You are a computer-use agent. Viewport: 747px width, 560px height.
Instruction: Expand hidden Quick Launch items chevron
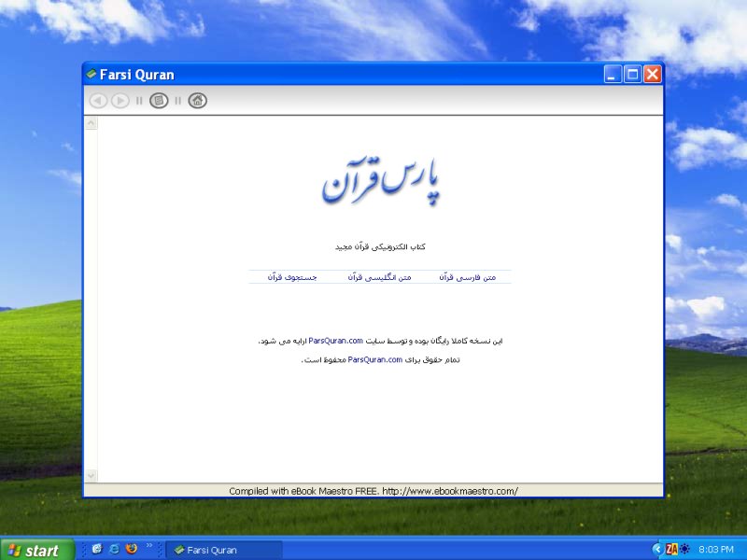(x=149, y=546)
